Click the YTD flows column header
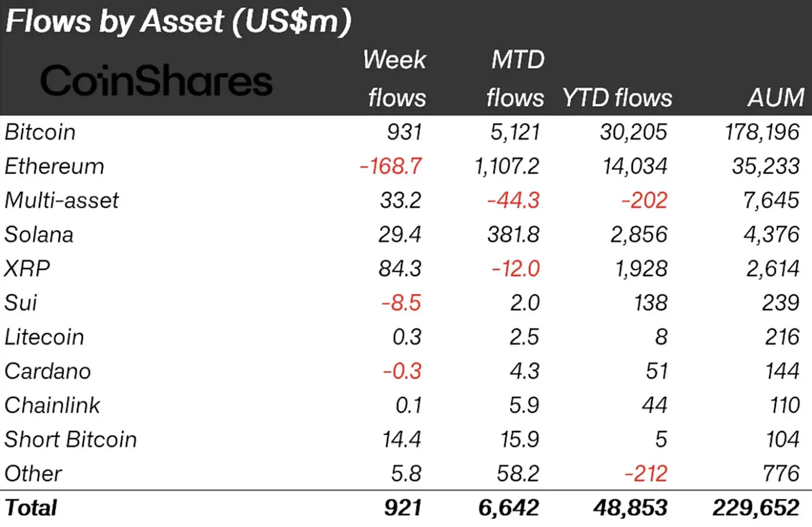This screenshot has width=812, height=527. (617, 97)
